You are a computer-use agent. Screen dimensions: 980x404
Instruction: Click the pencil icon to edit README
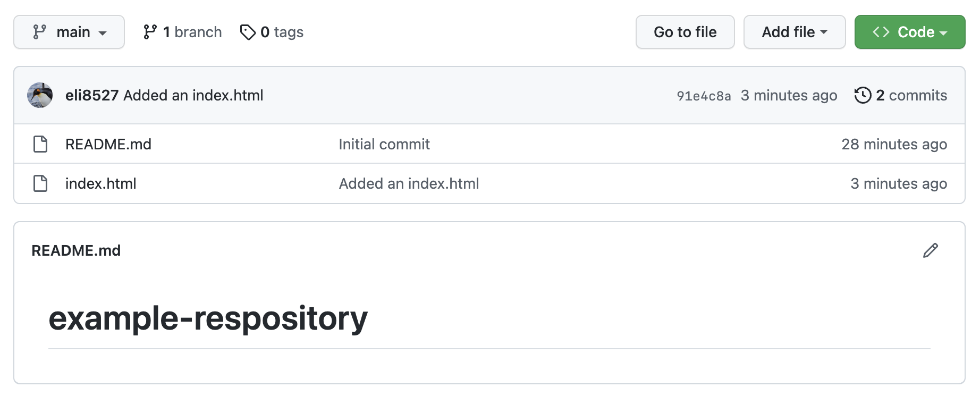pos(930,250)
